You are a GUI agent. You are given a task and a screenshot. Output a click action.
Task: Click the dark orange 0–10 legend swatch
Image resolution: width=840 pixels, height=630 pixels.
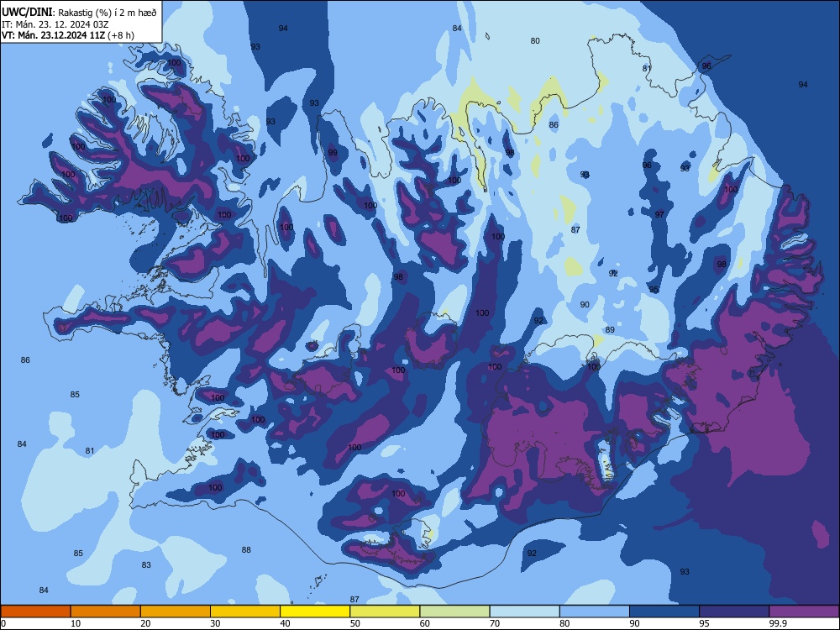point(35,612)
